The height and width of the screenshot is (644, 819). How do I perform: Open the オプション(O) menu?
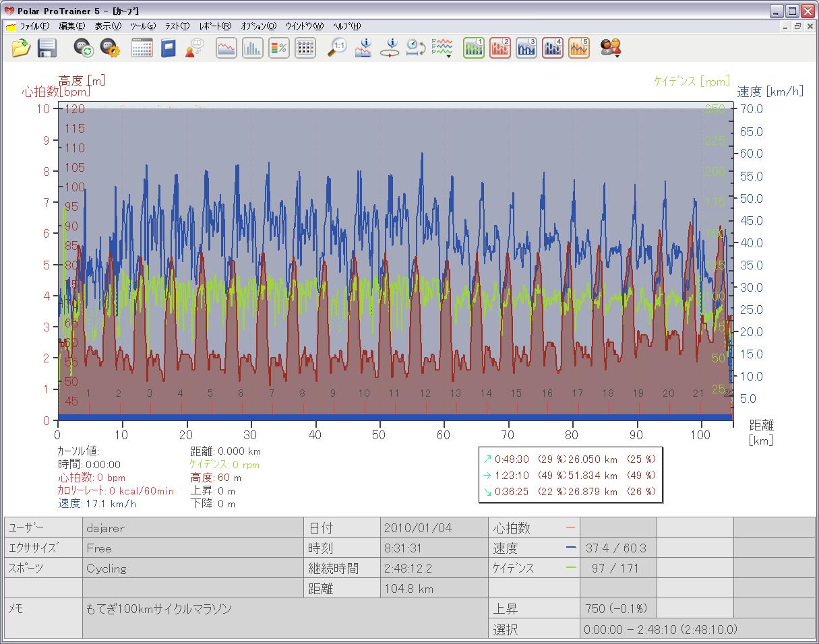(x=259, y=26)
